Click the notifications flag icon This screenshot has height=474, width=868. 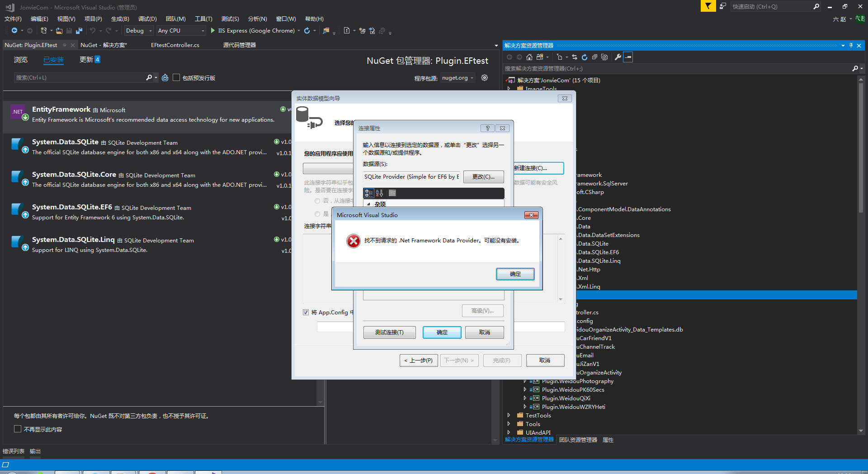708,6
